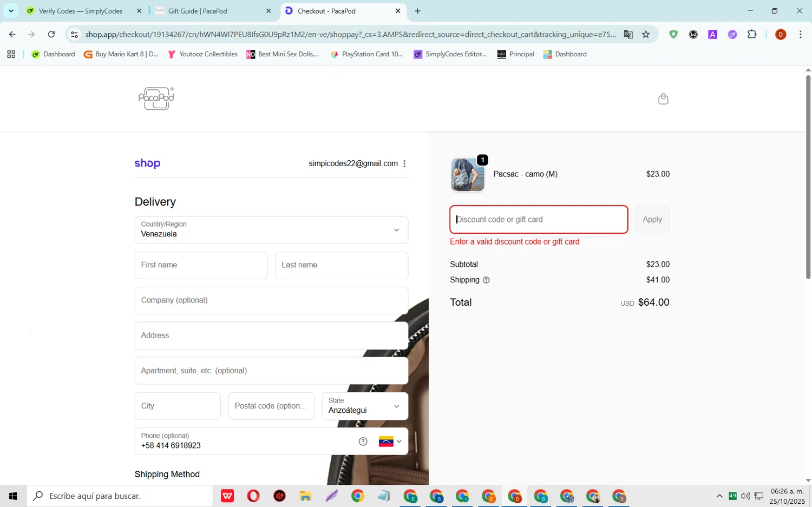This screenshot has width=812, height=507.
Task: Launch Opera from the taskbar
Action: tap(253, 496)
